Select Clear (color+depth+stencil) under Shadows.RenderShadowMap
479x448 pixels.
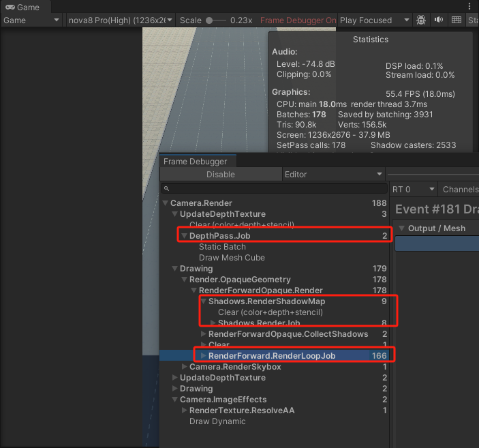(274, 312)
